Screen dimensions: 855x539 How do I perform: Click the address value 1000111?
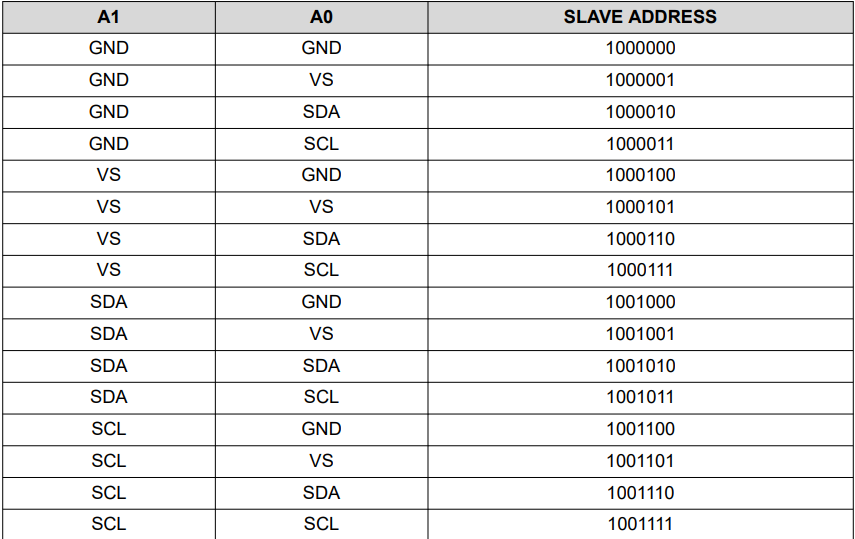(x=640, y=270)
